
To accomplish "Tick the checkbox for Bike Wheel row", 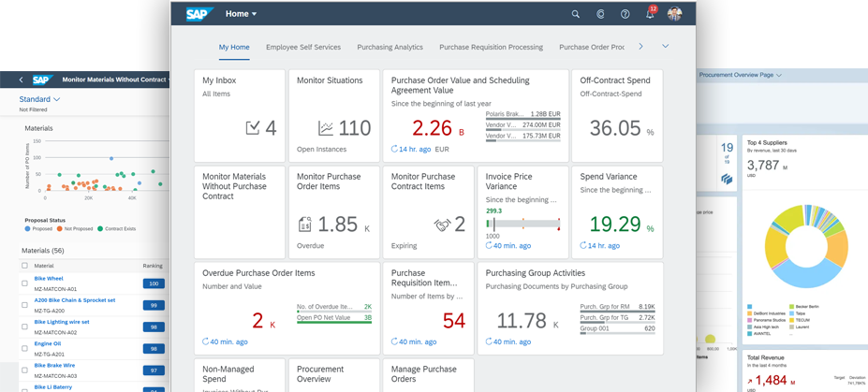I will pyautogui.click(x=24, y=283).
